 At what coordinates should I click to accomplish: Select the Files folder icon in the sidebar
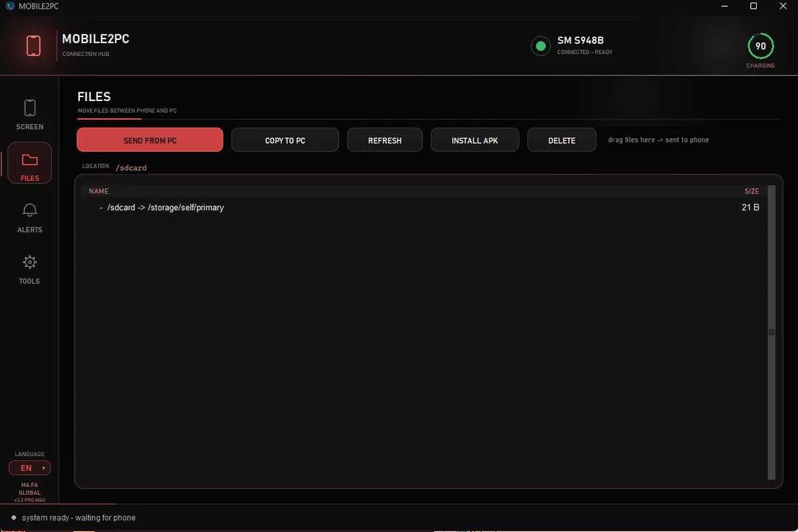click(30, 160)
